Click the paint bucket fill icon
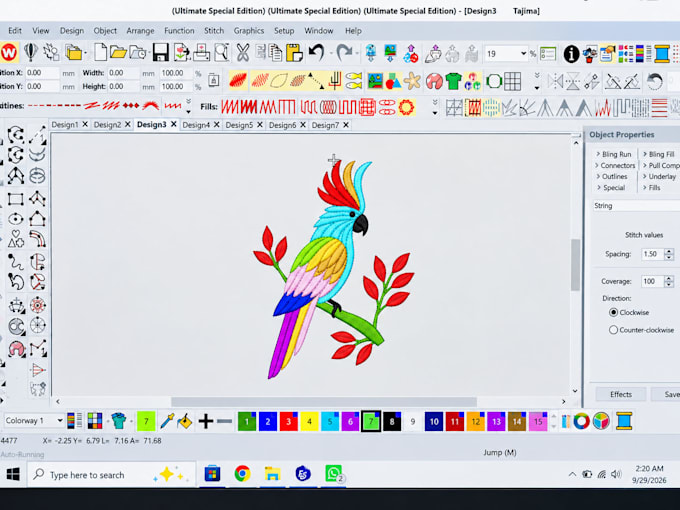 [x=185, y=421]
